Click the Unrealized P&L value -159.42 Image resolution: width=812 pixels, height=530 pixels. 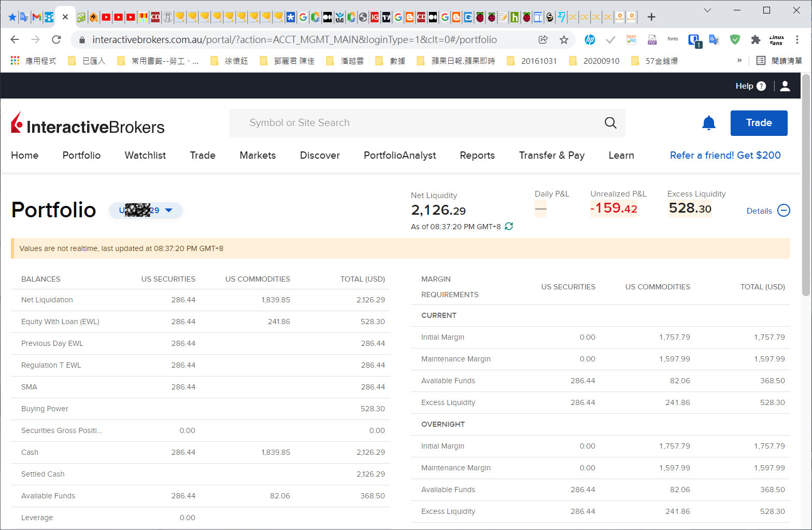[614, 208]
